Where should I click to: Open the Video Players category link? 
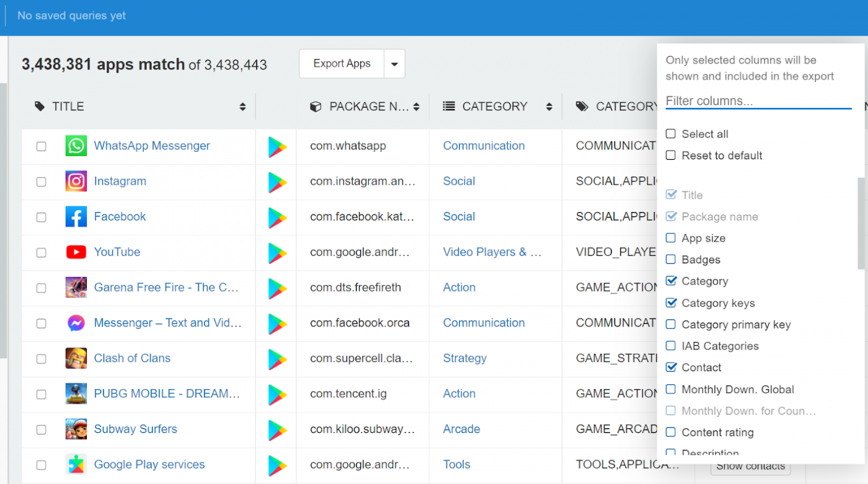tap(492, 252)
